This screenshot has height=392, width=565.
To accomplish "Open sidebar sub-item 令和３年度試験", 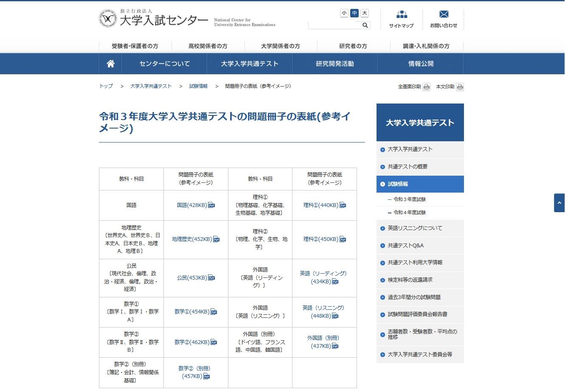I will pos(409,199).
